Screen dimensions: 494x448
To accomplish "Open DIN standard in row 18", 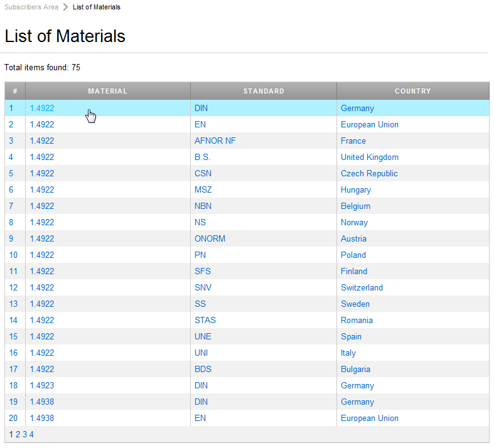I will (201, 386).
